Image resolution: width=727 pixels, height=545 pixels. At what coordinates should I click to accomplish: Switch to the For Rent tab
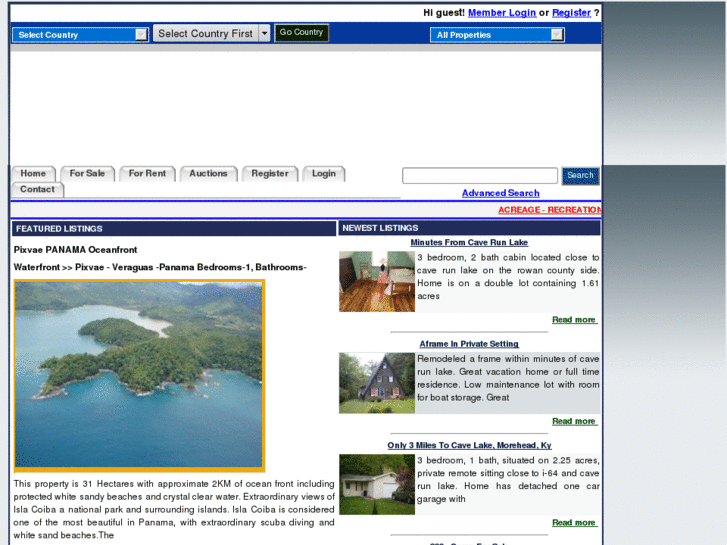pos(147,173)
